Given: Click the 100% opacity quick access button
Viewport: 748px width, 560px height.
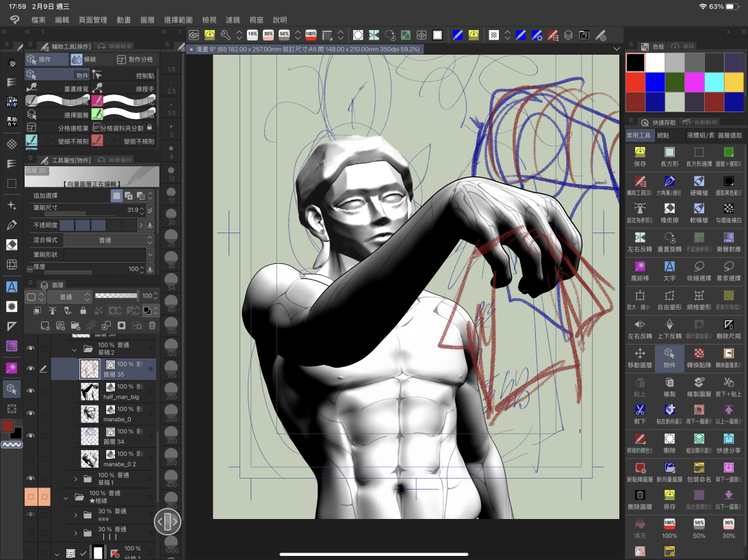Looking at the screenshot, I should click(x=669, y=528).
